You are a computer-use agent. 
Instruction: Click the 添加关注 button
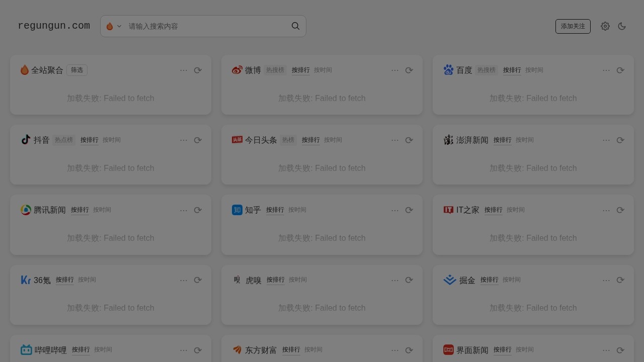point(573,26)
